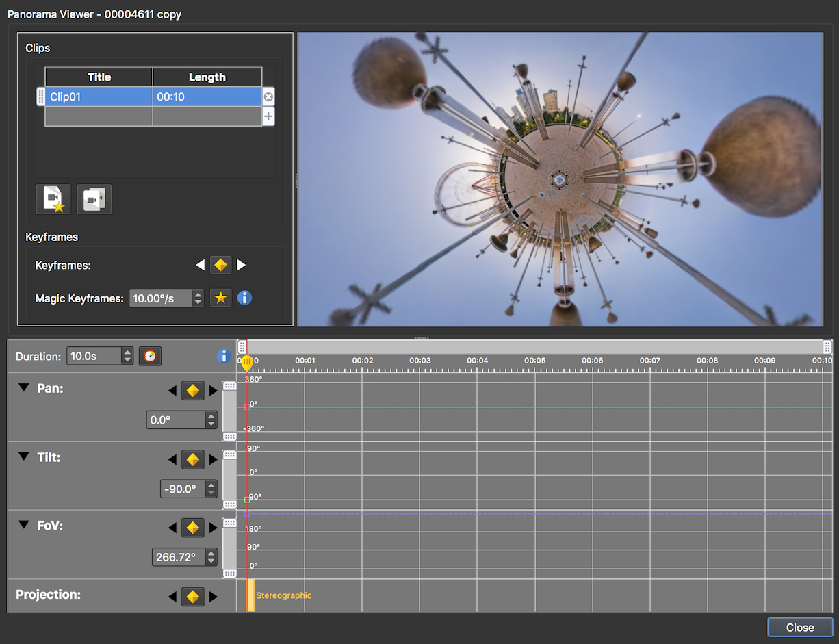Image resolution: width=839 pixels, height=644 pixels.
Task: Toggle the Tilt keyframe diamond
Action: (193, 459)
